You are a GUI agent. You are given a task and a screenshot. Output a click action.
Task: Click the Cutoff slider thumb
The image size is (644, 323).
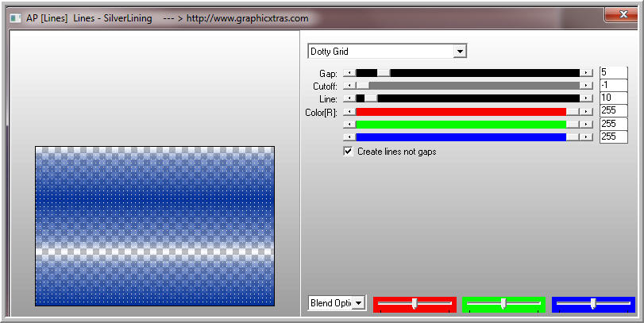(363, 86)
